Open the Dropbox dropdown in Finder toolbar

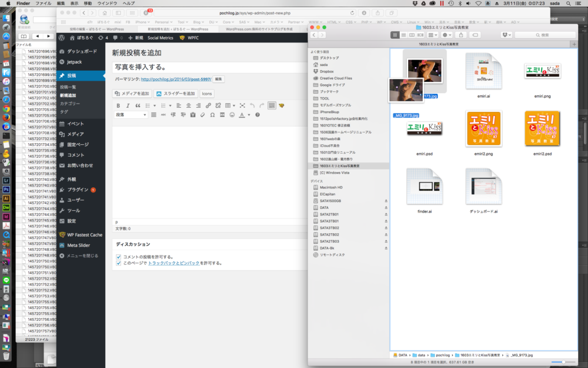point(506,35)
